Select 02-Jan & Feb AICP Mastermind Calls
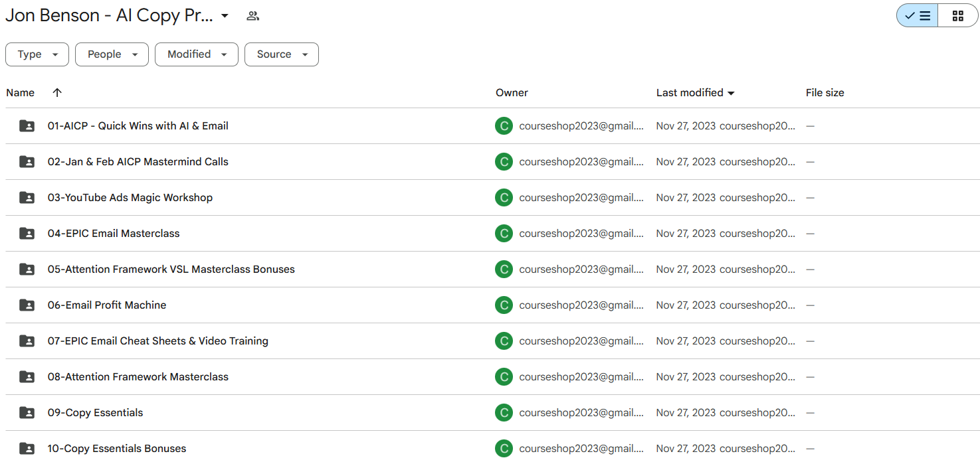This screenshot has height=464, width=980. (138, 162)
